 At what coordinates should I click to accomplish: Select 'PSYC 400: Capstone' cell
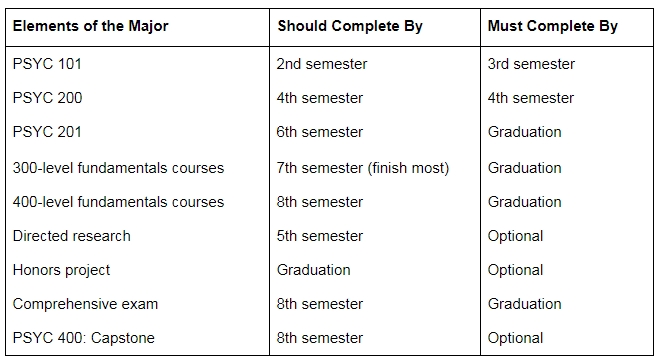click(84, 338)
